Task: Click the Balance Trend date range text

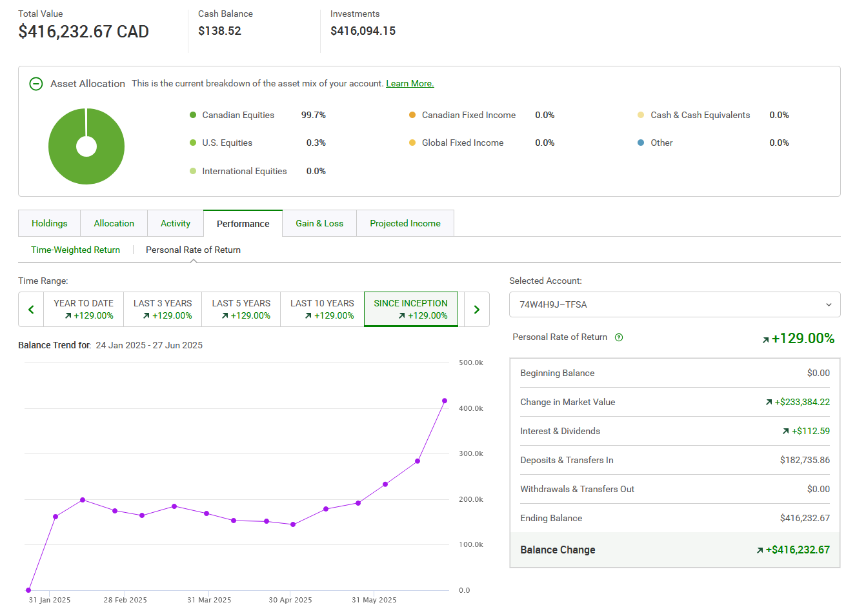Action: coord(149,345)
